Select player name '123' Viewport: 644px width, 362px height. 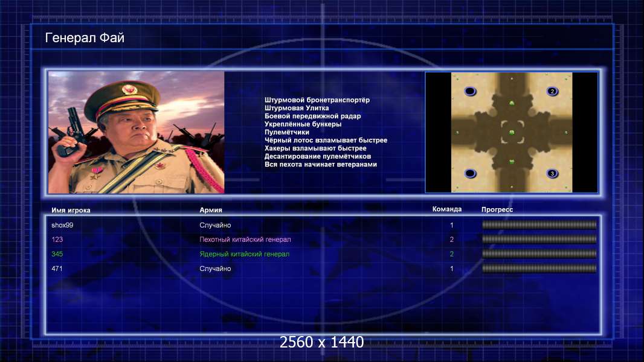[57, 240]
